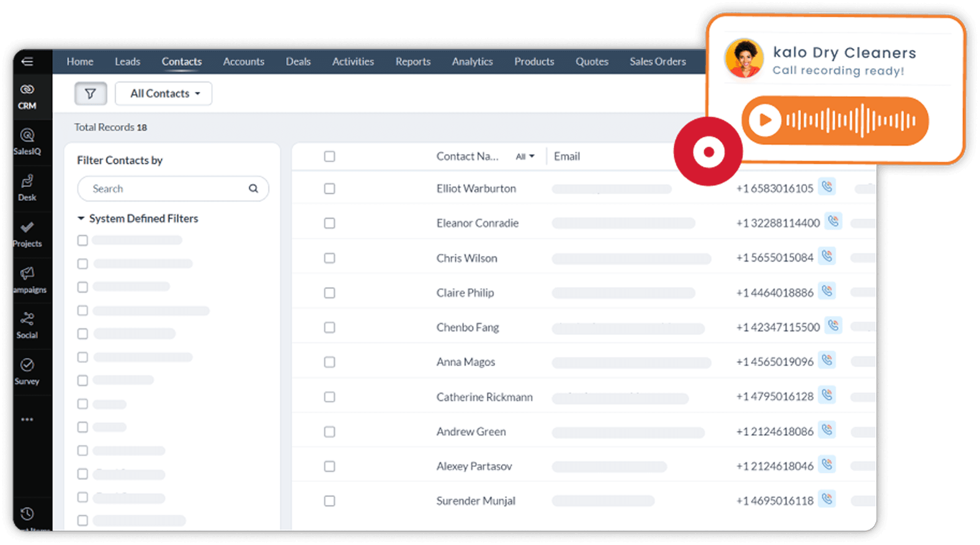Open the Accounts tab
Viewport: 980px width, 545px height.
click(244, 62)
